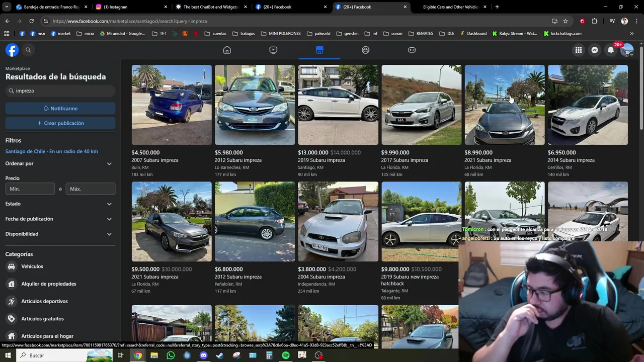Open the Chrome apps grid in bookmarks bar

pos(7,34)
